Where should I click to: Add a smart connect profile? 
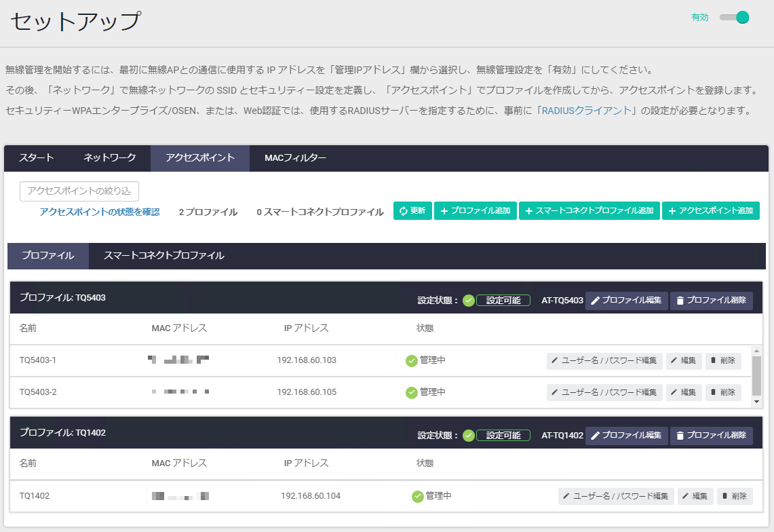(589, 211)
